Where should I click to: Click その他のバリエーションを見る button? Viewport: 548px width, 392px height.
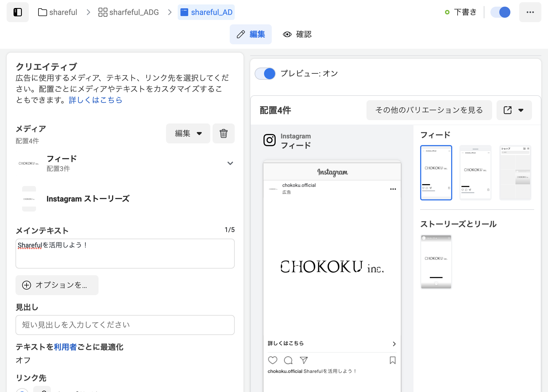pyautogui.click(x=429, y=110)
